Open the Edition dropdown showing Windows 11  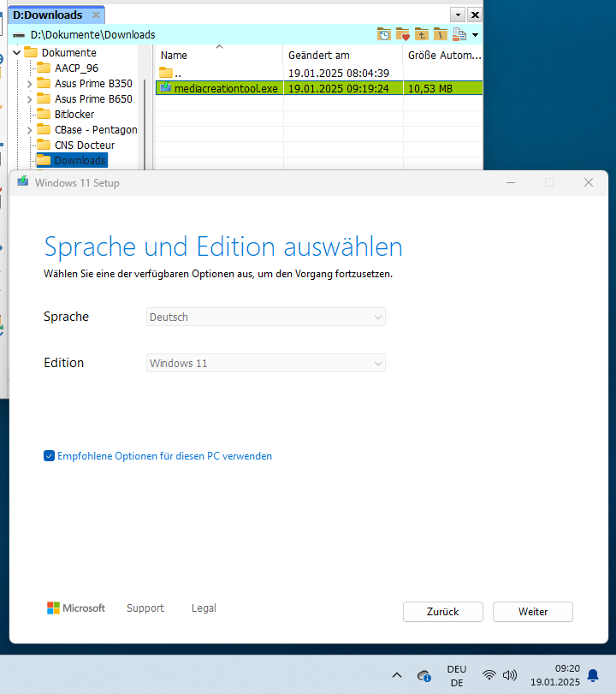click(265, 363)
